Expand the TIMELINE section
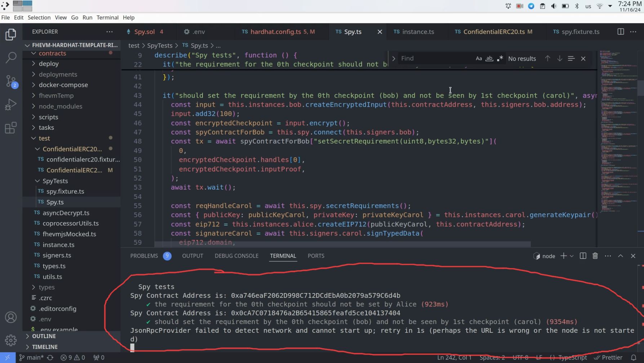 point(45,347)
